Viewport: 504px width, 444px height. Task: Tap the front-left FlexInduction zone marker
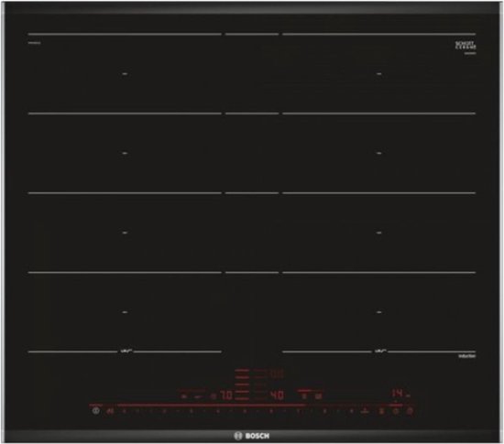point(126,352)
